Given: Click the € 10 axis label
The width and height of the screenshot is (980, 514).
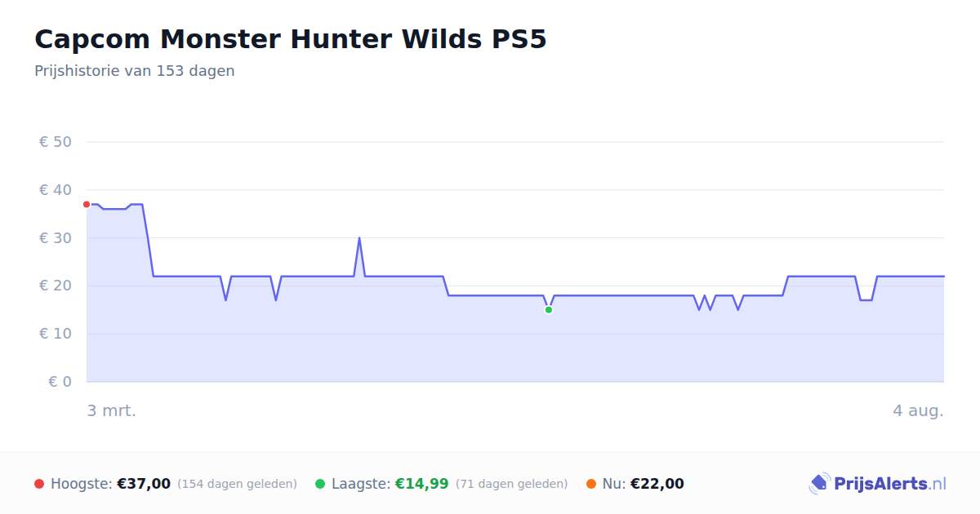Looking at the screenshot, I should click(x=56, y=334).
